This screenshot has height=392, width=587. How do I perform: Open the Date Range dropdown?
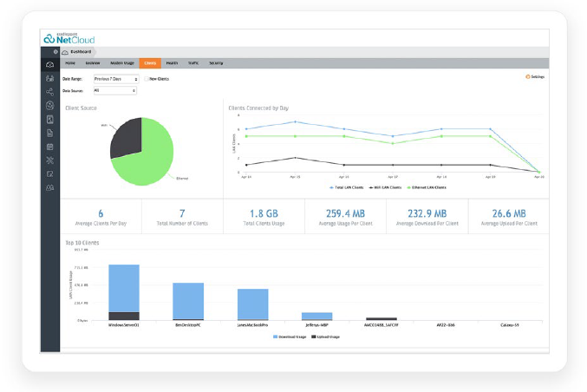[x=116, y=79]
